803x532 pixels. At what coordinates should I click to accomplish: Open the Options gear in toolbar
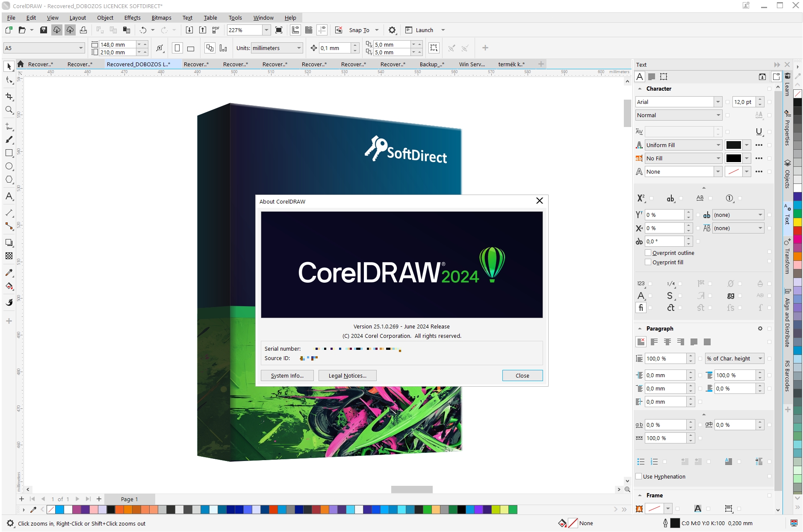[x=392, y=30]
